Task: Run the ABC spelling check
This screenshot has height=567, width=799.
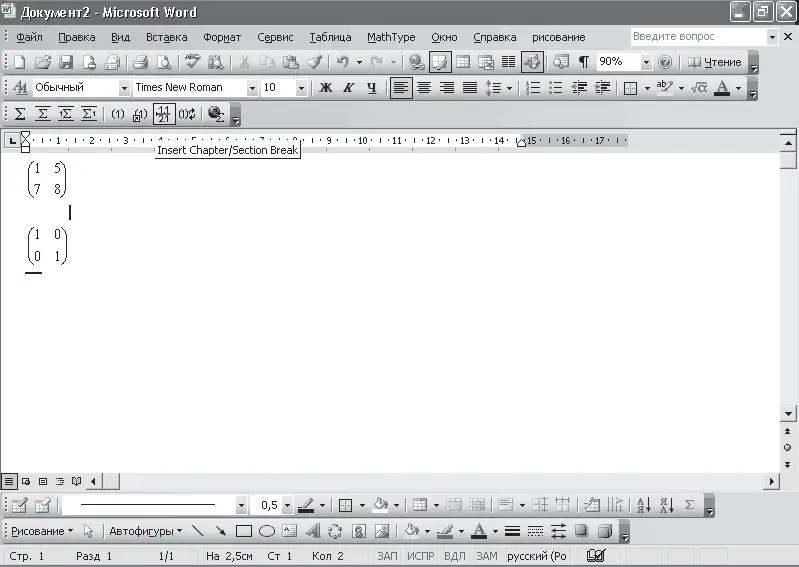Action: [x=192, y=62]
